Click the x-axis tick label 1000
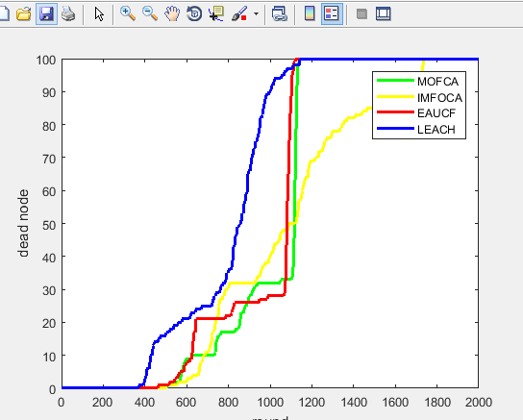Screen dimensions: 523x420 pos(270,403)
